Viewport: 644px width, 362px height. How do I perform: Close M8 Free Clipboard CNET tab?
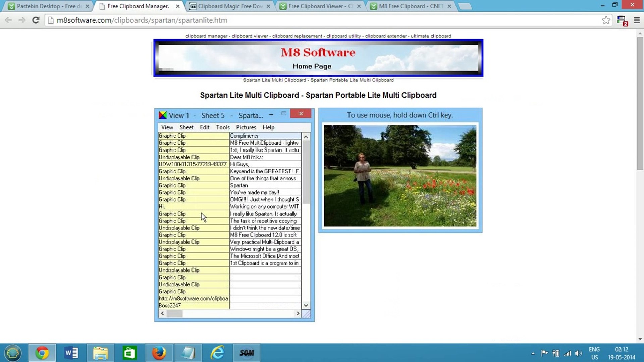[449, 6]
